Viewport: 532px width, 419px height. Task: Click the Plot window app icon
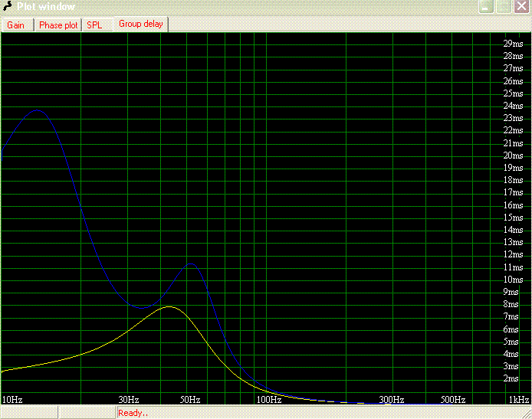point(7,6)
